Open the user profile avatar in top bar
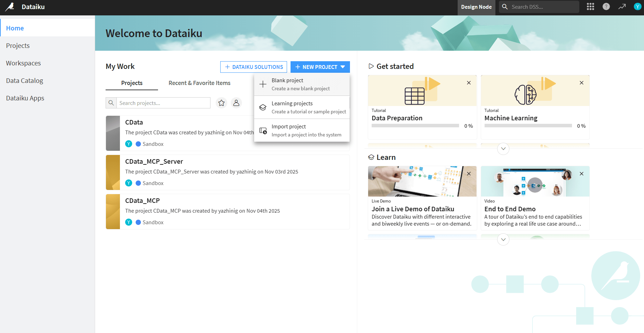The image size is (644, 333). click(637, 7)
